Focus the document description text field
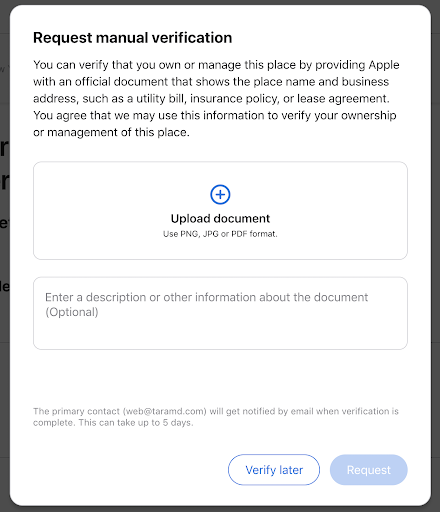 [x=220, y=313]
